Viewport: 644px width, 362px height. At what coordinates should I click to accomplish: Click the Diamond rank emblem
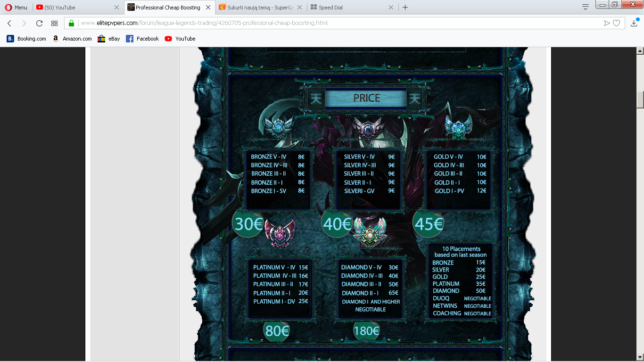(x=371, y=233)
